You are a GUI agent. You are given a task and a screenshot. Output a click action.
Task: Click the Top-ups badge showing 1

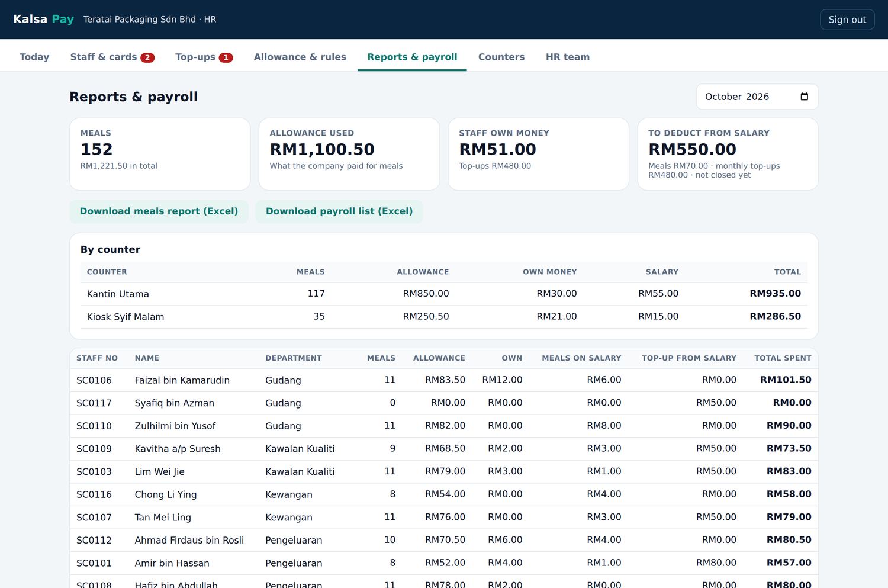click(226, 57)
